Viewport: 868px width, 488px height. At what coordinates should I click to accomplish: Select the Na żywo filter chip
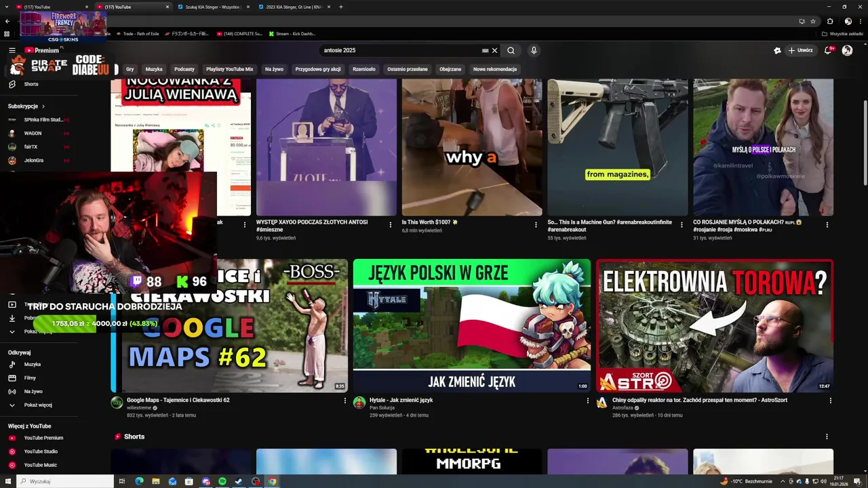(274, 69)
